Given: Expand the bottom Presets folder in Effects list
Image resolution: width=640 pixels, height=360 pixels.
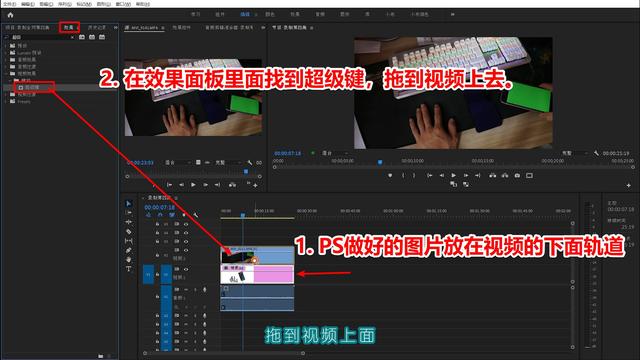Looking at the screenshot, I should tap(5, 101).
